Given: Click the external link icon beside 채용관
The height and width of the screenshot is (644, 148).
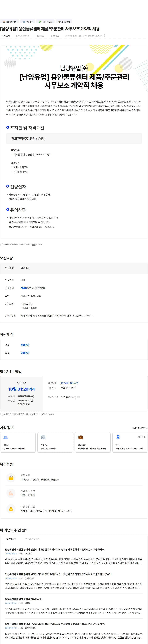Looking at the screenshot, I should coord(104,36).
